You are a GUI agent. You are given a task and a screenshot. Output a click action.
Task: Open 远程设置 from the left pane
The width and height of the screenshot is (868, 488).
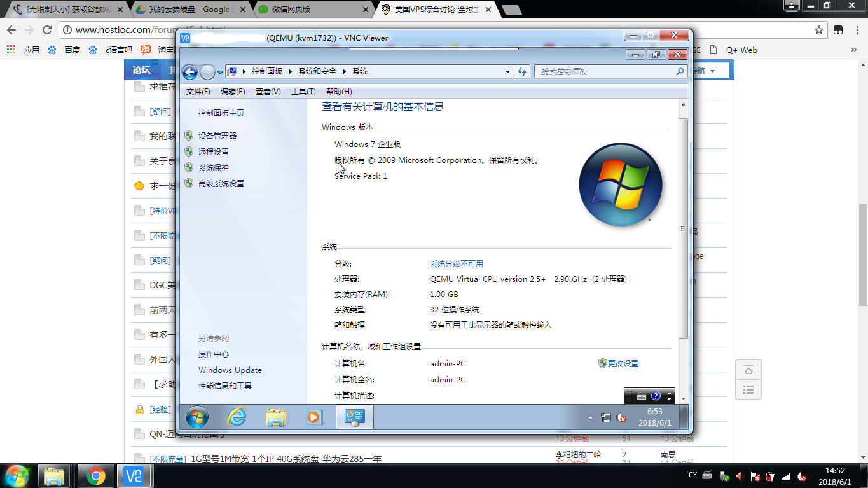214,151
